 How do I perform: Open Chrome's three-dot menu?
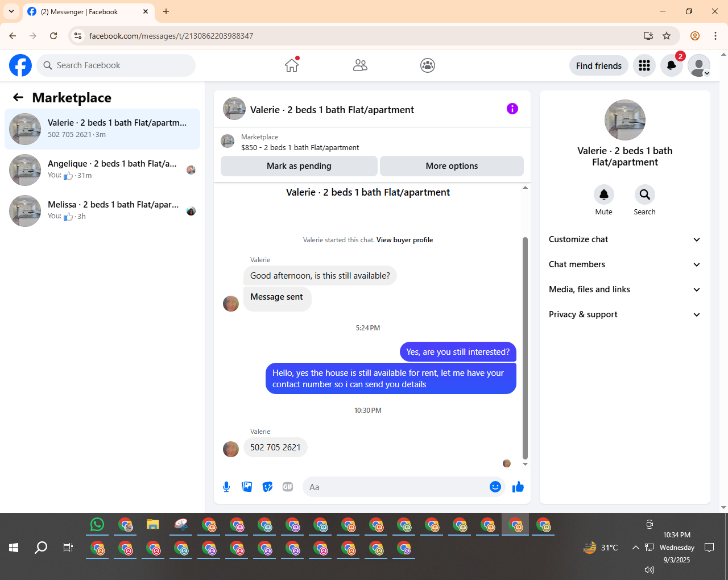pos(715,36)
